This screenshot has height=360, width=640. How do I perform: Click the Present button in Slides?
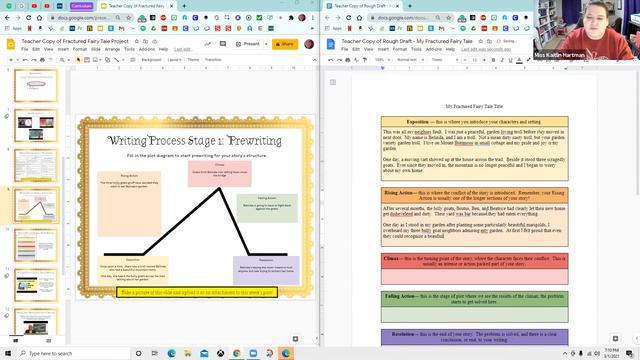[x=248, y=44]
